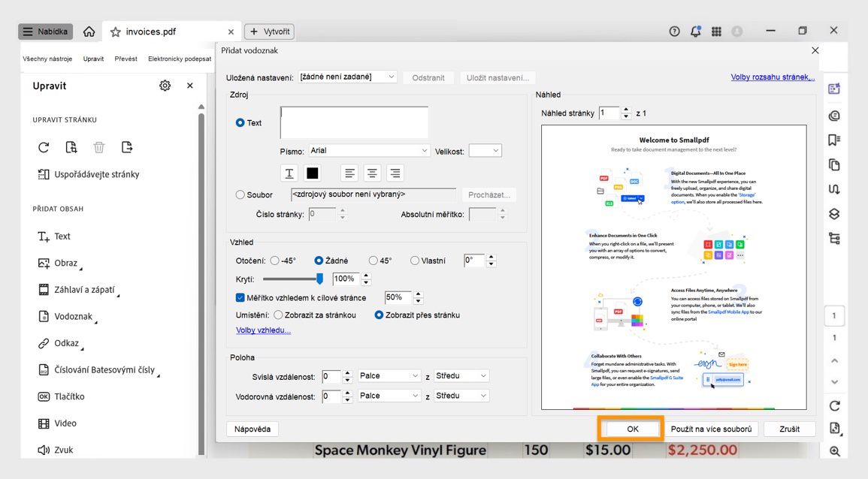
Task: Open the Upravit menu tab
Action: [93, 59]
